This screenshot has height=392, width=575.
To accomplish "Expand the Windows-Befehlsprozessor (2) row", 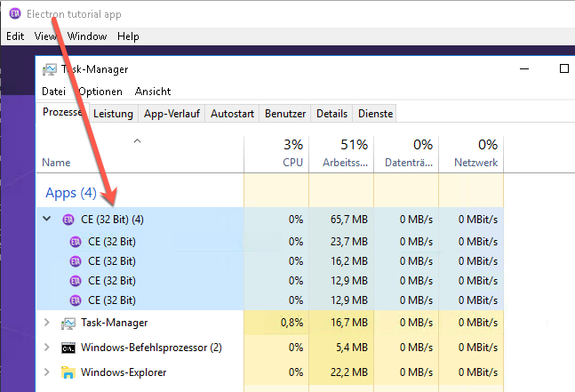I will [x=46, y=347].
